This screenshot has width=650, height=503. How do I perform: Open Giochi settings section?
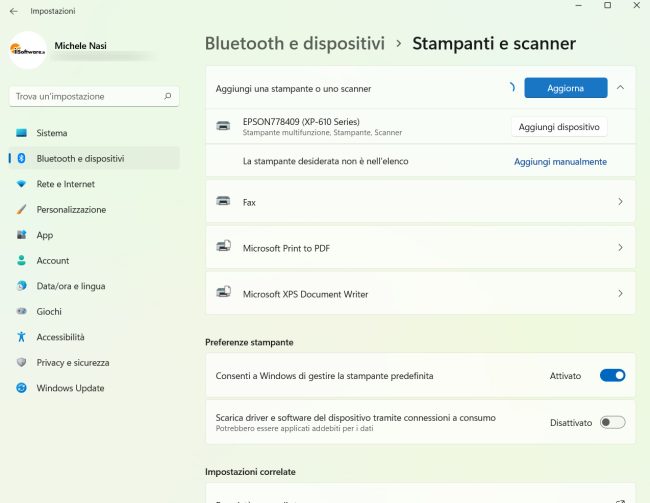[x=94, y=311]
